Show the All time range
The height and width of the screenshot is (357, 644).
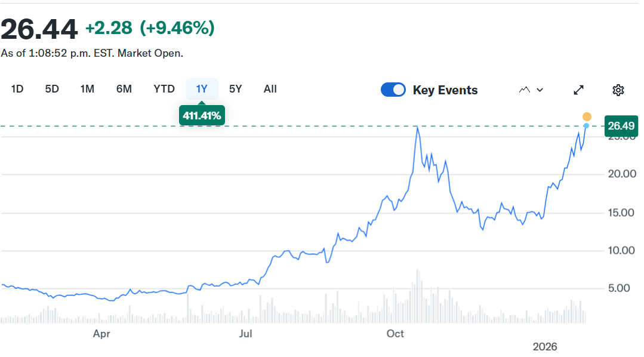(x=270, y=89)
